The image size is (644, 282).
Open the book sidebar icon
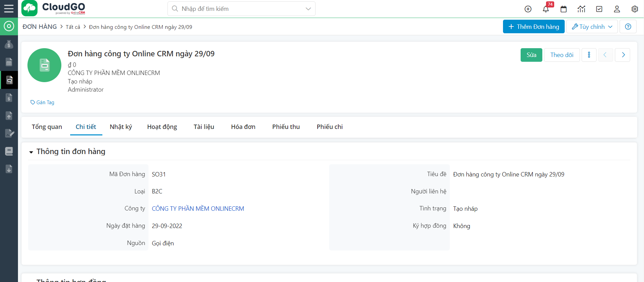(x=9, y=151)
